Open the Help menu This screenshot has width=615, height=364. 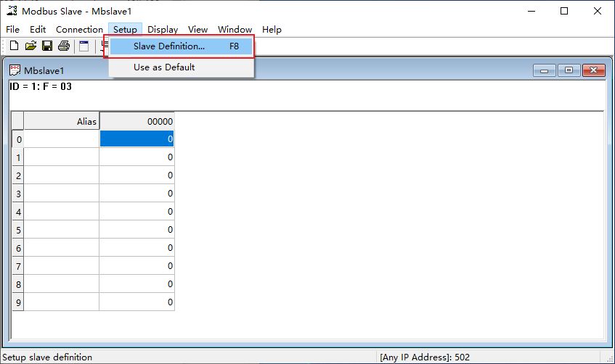click(x=272, y=30)
